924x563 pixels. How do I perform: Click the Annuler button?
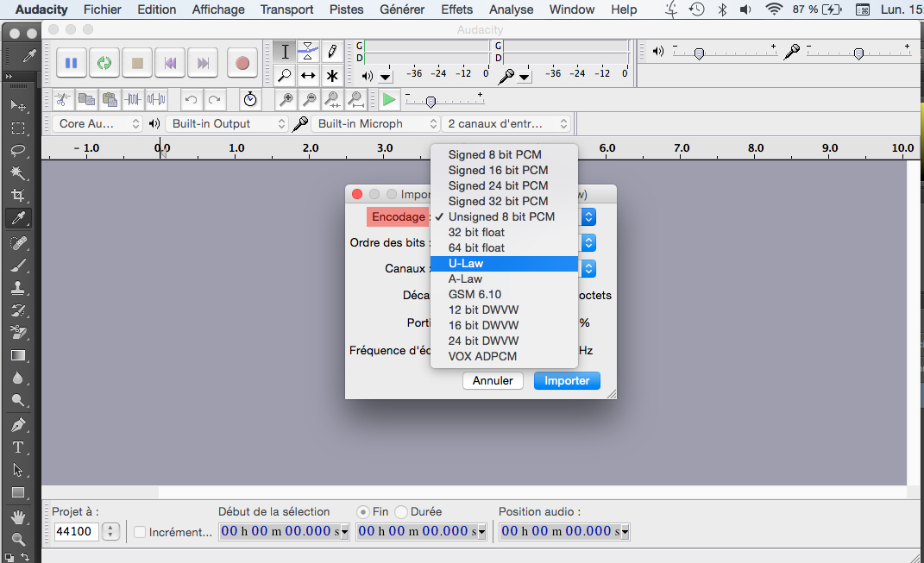pos(493,380)
